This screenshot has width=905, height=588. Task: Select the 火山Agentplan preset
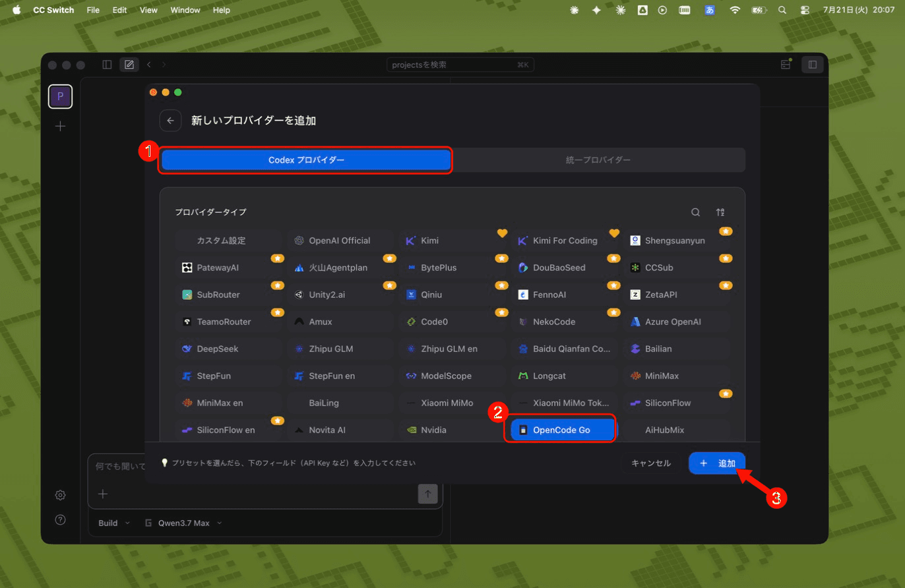pyautogui.click(x=340, y=268)
